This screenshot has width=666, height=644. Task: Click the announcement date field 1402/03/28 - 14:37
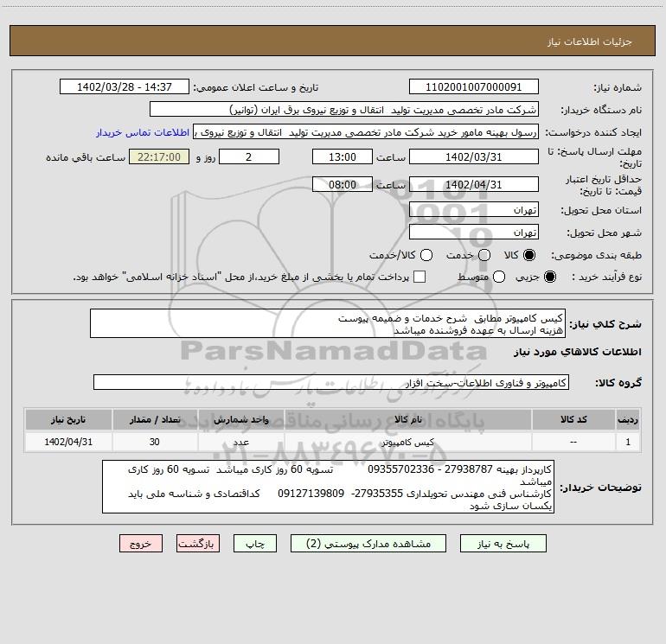pyautogui.click(x=125, y=87)
